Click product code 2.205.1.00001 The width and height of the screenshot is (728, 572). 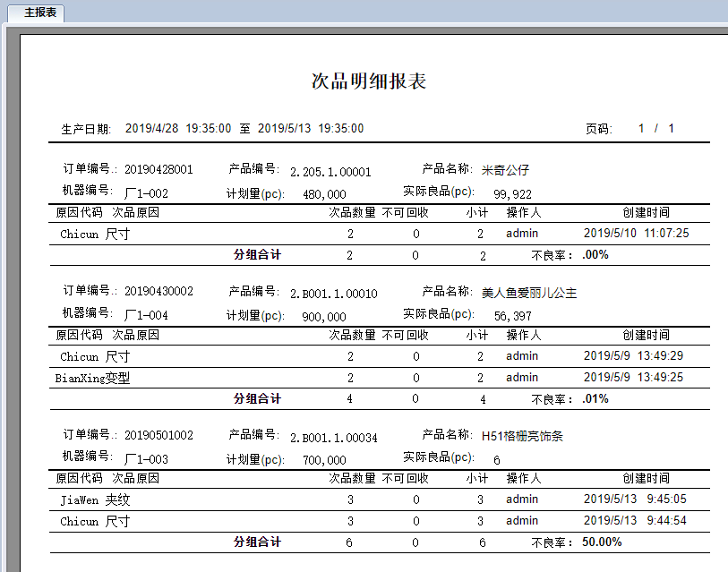[x=330, y=172]
